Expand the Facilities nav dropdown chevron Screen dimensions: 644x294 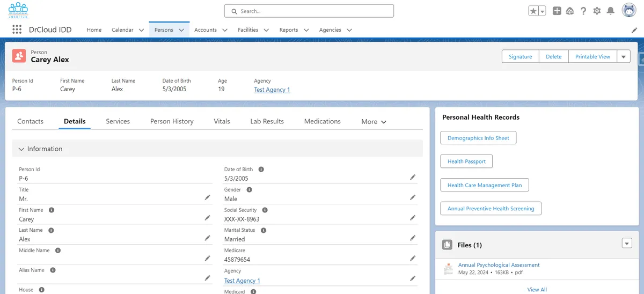pos(266,30)
